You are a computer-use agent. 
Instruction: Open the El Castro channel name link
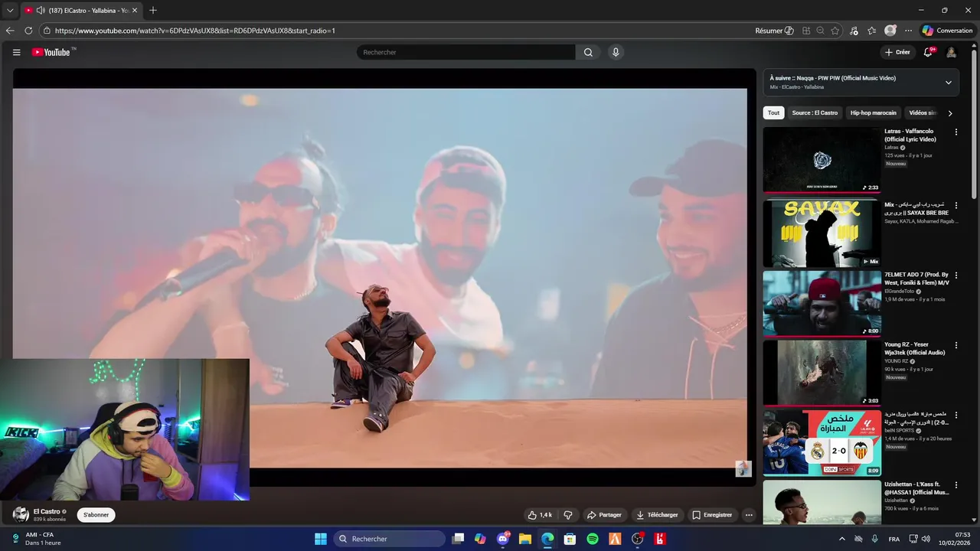pyautogui.click(x=47, y=511)
